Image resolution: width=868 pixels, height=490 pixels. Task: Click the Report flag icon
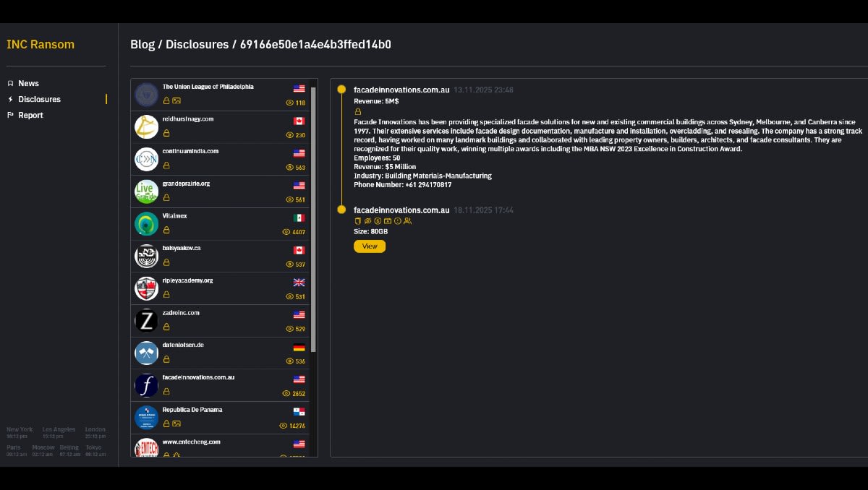10,115
